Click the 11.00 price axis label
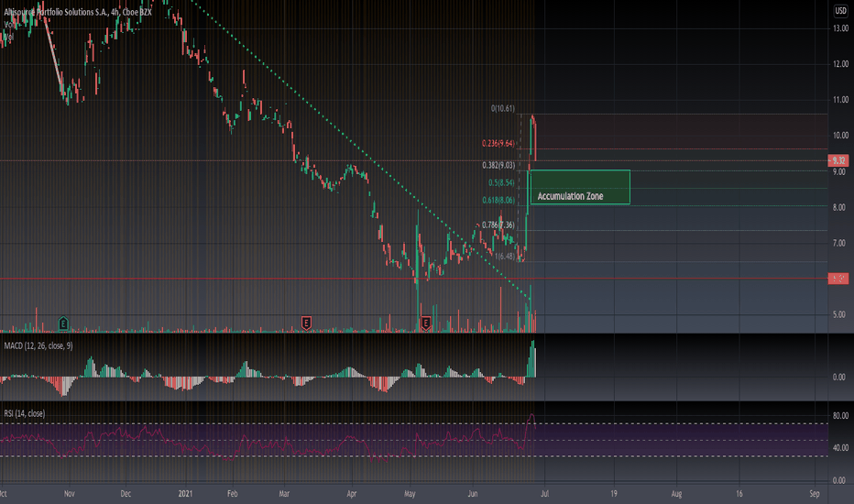The height and width of the screenshot is (504, 854). [840, 100]
